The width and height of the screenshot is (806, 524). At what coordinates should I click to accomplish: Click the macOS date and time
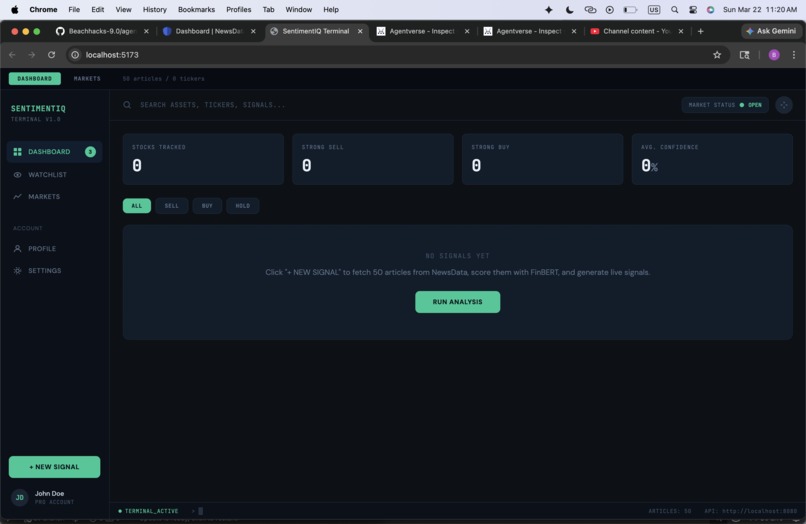(760, 10)
